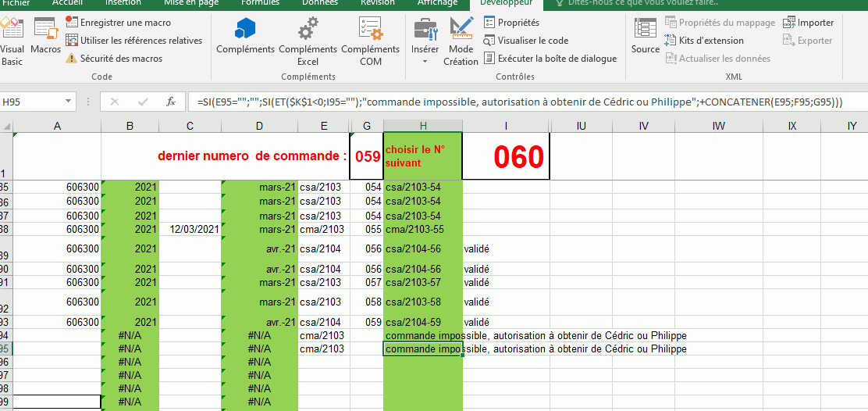868x411 pixels.
Task: Select column A header
Action: (x=57, y=127)
